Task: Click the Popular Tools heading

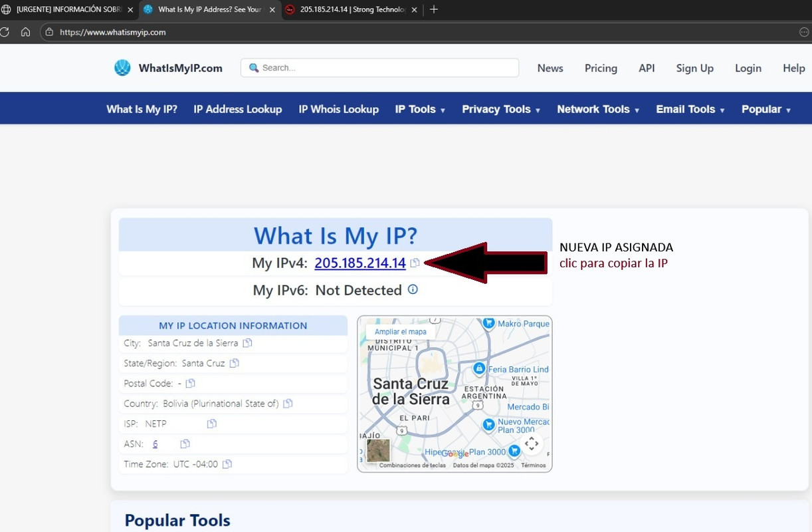Action: click(177, 521)
